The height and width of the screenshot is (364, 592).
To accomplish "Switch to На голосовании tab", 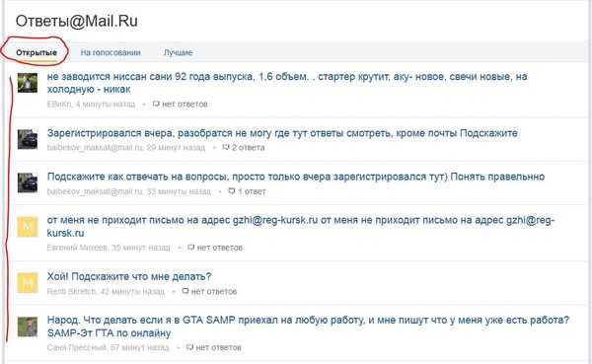I will [x=111, y=52].
